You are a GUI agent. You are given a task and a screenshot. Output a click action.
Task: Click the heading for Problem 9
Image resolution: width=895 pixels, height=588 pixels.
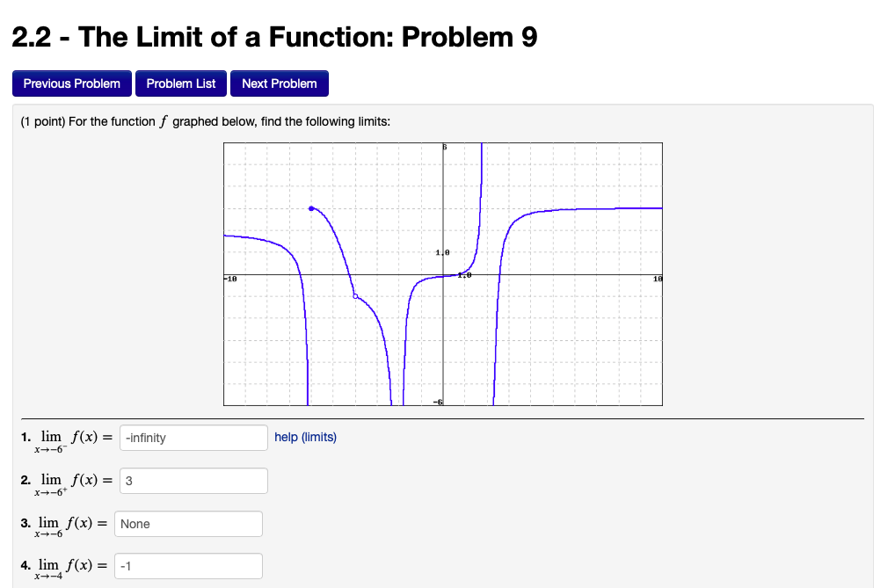coord(274,39)
